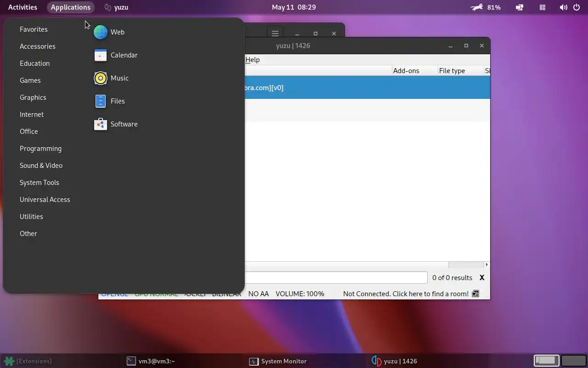Open the Help menu in yuzu
Screen dimensions: 588x368
point(252,60)
